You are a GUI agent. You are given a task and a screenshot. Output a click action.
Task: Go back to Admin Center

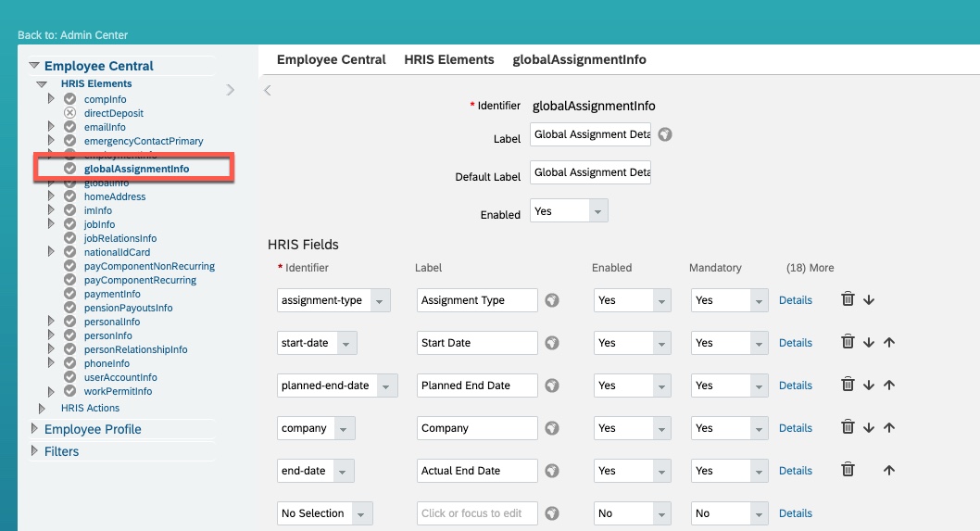(x=72, y=35)
